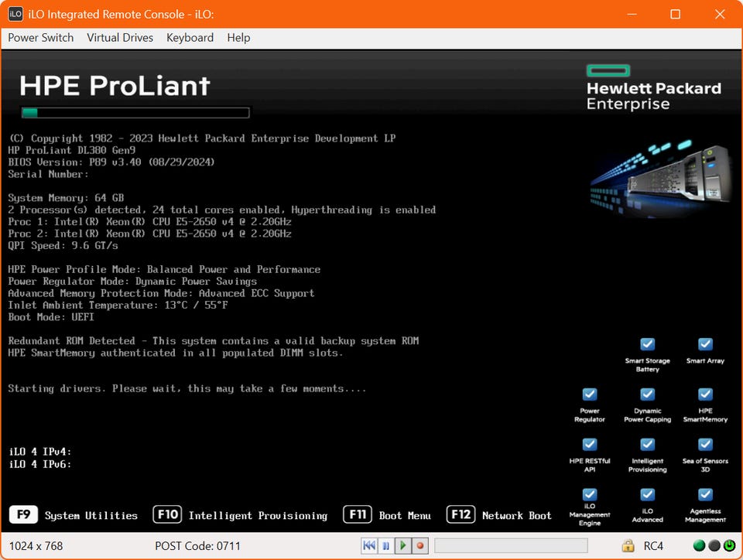Open the Power Switch menu
The width and height of the screenshot is (743, 560).
point(41,38)
